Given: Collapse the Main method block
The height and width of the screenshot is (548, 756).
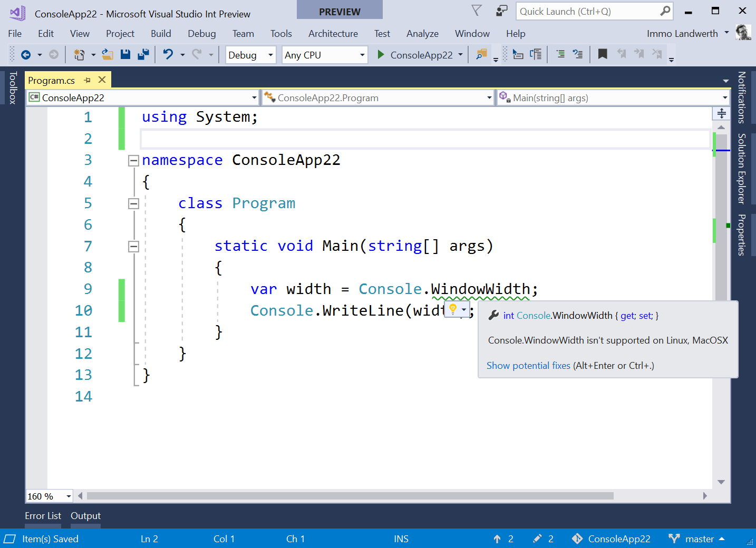Looking at the screenshot, I should click(133, 246).
